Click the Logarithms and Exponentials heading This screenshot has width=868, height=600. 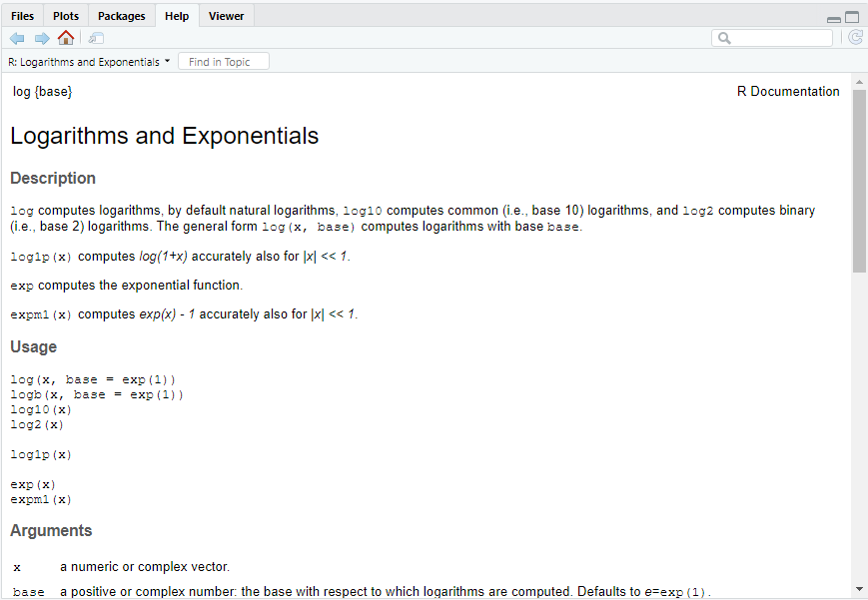[x=165, y=136]
